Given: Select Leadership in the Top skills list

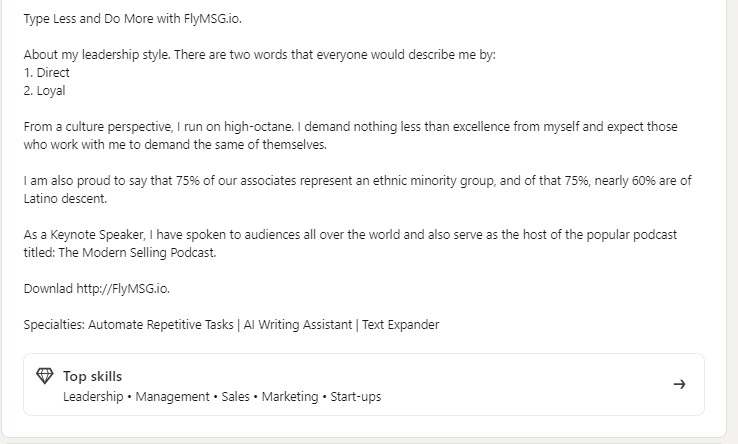Looking at the screenshot, I should [x=93, y=396].
